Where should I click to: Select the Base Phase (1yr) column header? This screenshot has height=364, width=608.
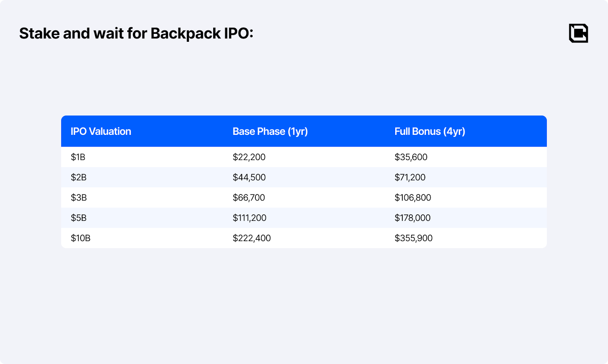pyautogui.click(x=270, y=131)
